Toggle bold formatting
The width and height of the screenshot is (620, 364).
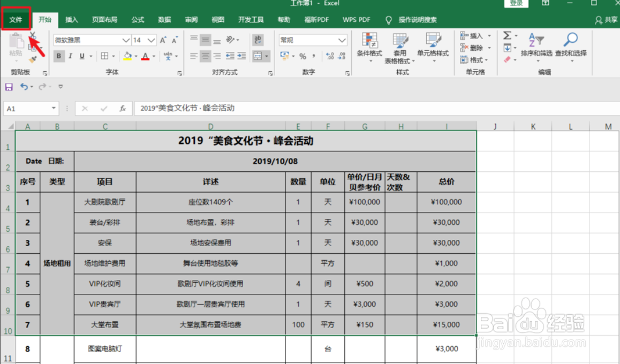(x=58, y=56)
